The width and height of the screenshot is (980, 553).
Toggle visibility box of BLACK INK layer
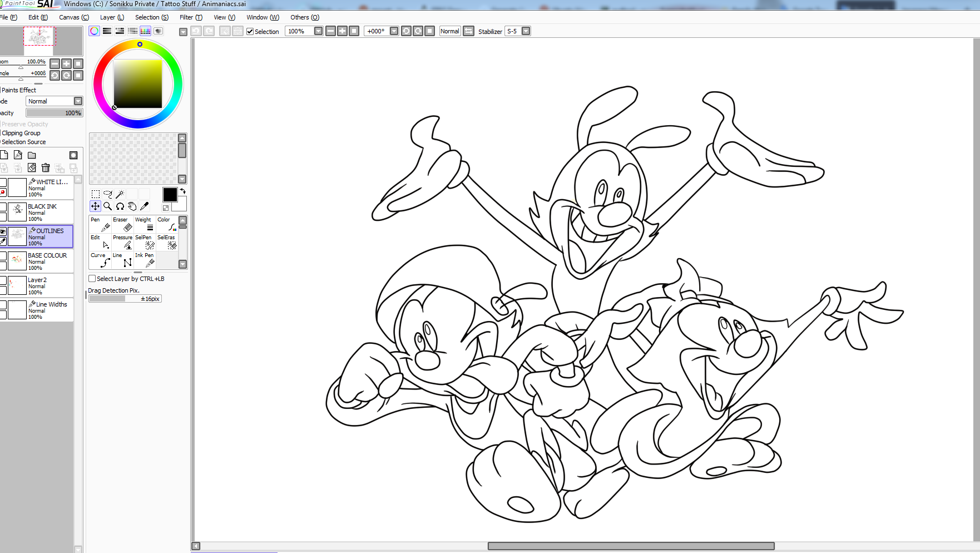(3, 207)
